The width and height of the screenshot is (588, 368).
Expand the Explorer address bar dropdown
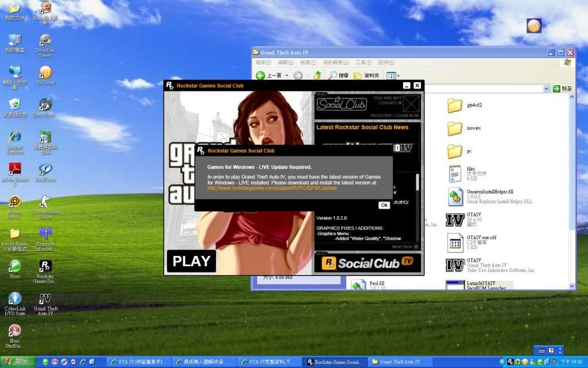pyautogui.click(x=546, y=89)
